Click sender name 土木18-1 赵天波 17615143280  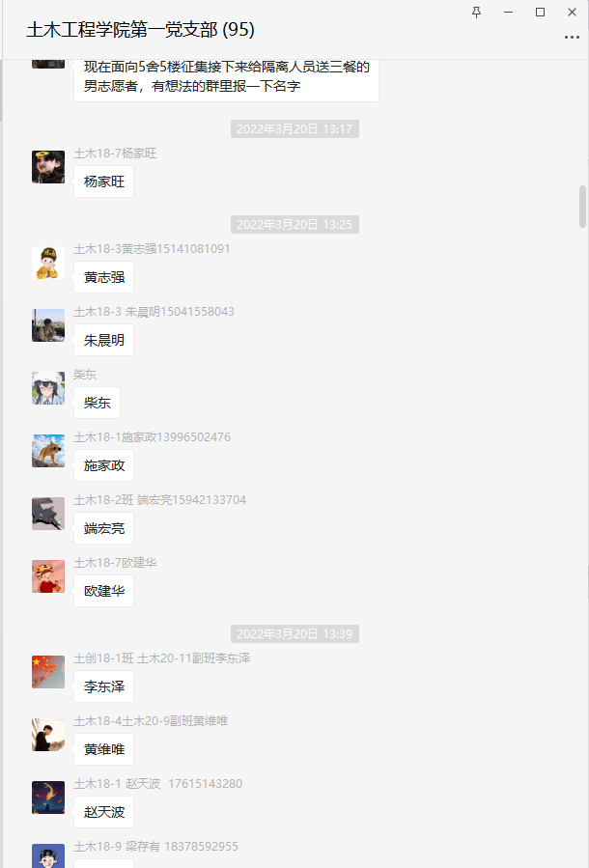[157, 784]
